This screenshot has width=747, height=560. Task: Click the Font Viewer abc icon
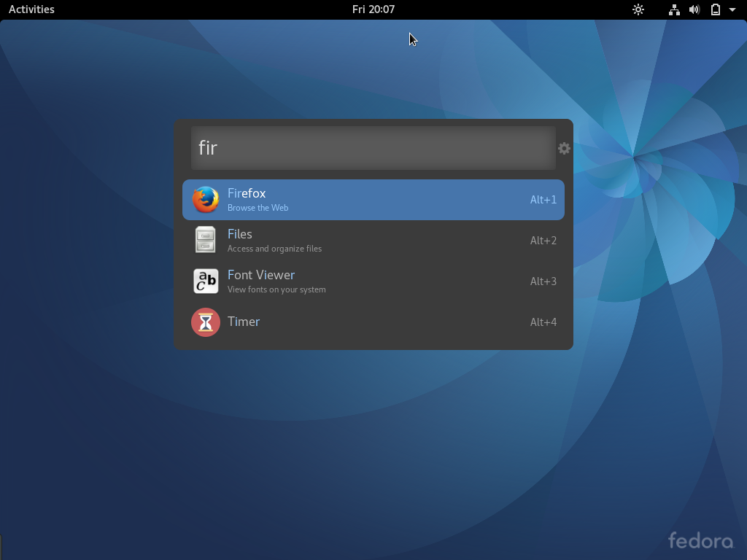point(206,281)
